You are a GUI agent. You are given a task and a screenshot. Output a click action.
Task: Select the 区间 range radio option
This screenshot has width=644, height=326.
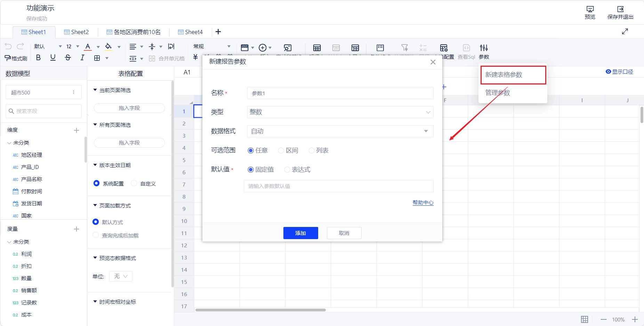281,150
